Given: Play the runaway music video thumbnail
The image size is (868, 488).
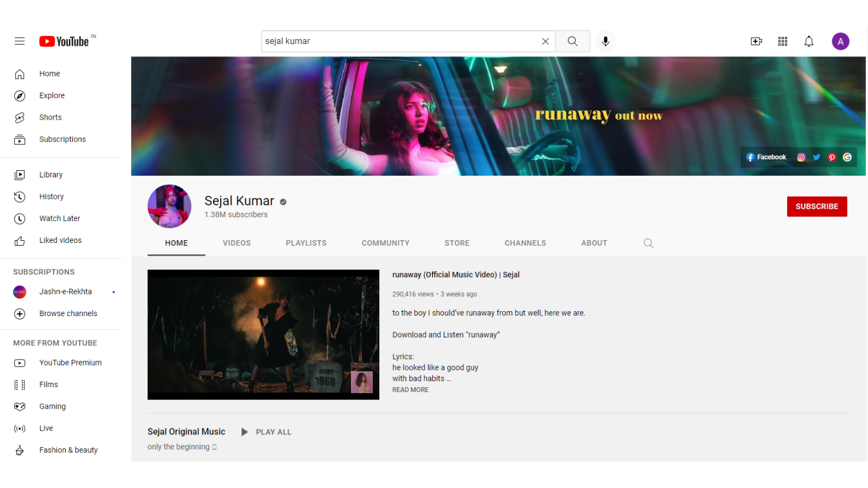Looking at the screenshot, I should [x=263, y=335].
